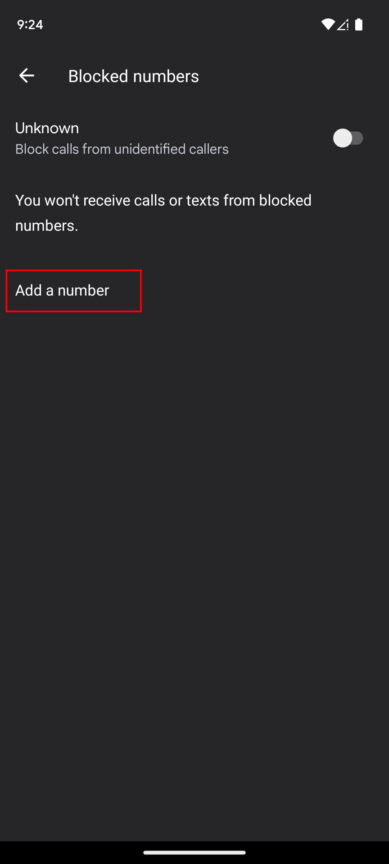Tap the battery status icon

(359, 24)
